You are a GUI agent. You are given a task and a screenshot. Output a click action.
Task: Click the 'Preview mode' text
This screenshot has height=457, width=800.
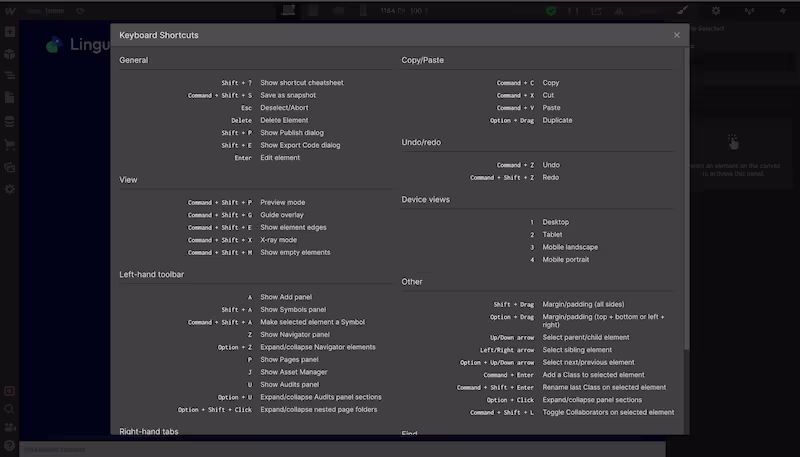283,202
